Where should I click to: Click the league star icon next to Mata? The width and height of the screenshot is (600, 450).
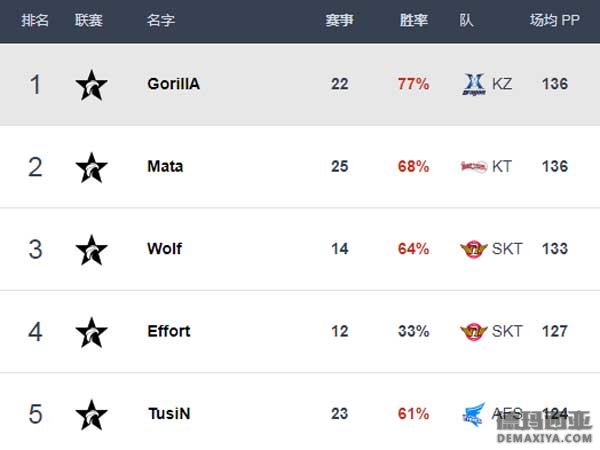tap(91, 168)
